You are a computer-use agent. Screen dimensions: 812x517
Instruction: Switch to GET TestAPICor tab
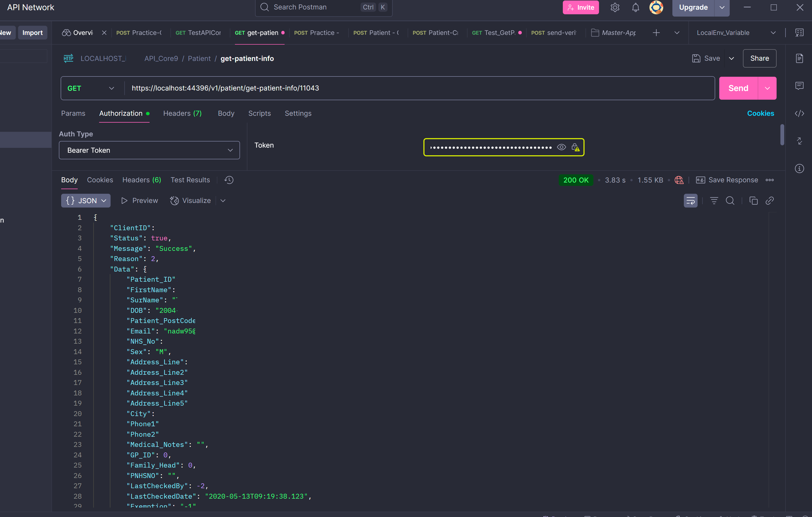[x=198, y=33]
